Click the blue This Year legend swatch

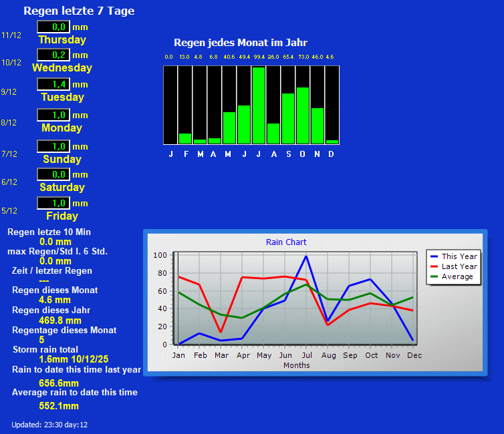434,256
